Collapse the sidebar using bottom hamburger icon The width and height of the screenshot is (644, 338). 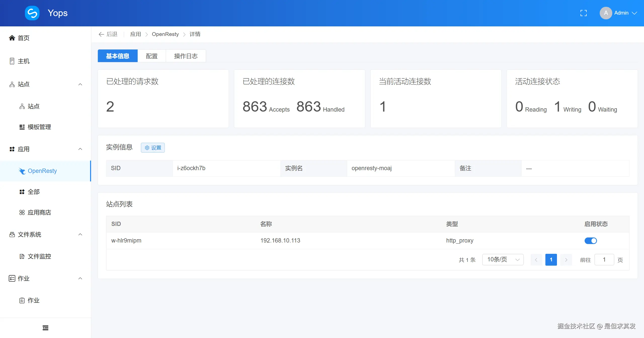pos(45,328)
